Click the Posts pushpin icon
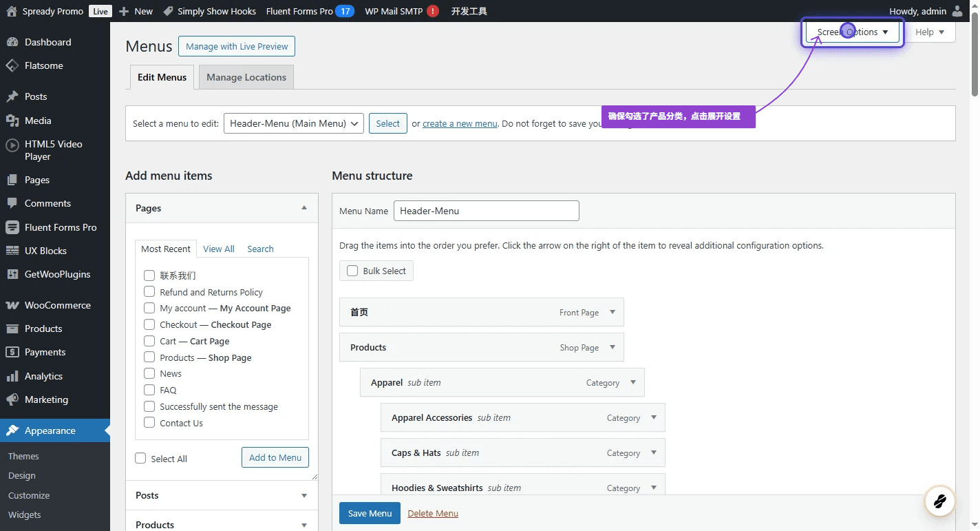This screenshot has width=980, height=531. [x=12, y=96]
